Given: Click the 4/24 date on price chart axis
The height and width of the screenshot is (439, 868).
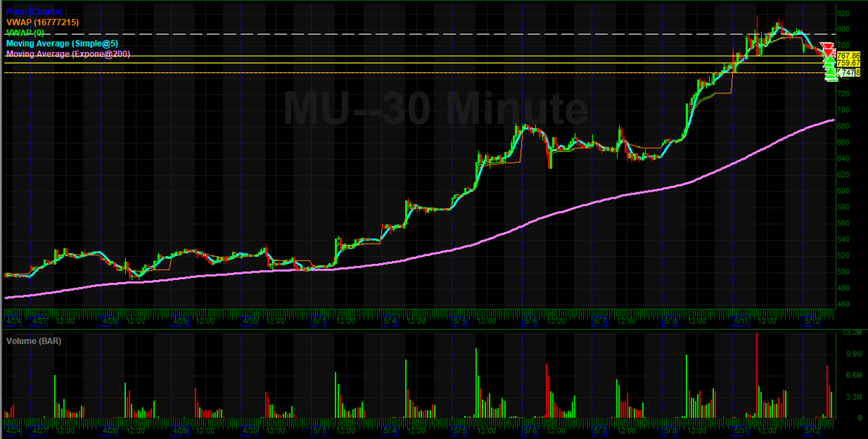Looking at the screenshot, I should coord(14,320).
